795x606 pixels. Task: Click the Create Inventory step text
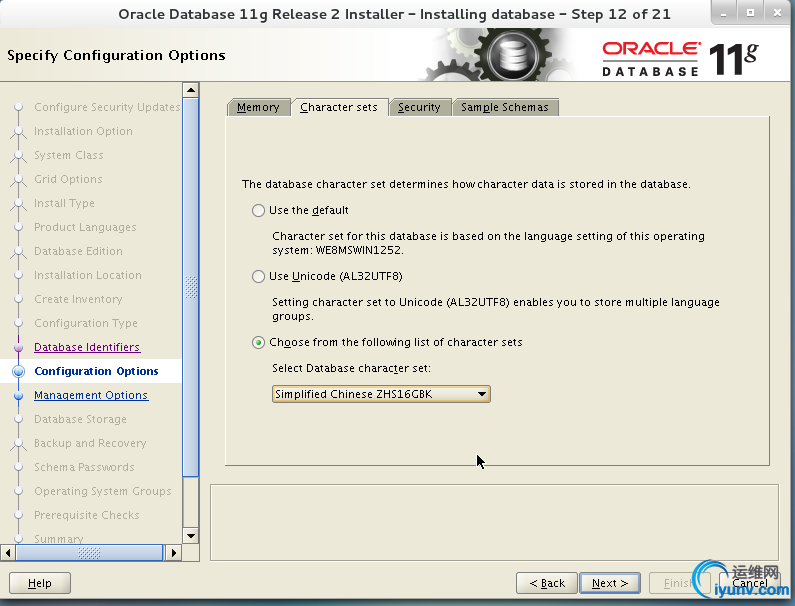79,299
